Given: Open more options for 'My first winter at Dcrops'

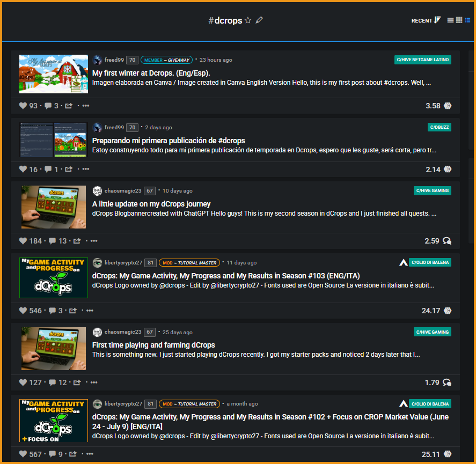Looking at the screenshot, I should click(x=86, y=106).
